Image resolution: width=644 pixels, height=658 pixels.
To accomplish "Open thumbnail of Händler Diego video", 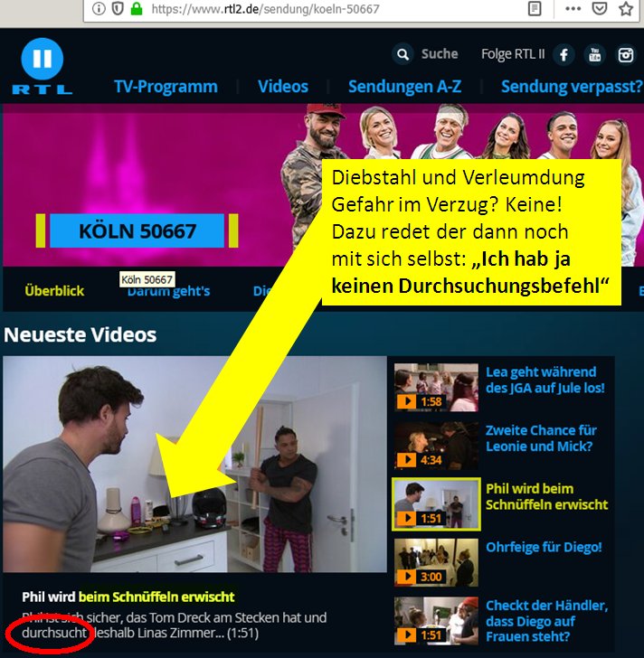I will pyautogui.click(x=436, y=621).
